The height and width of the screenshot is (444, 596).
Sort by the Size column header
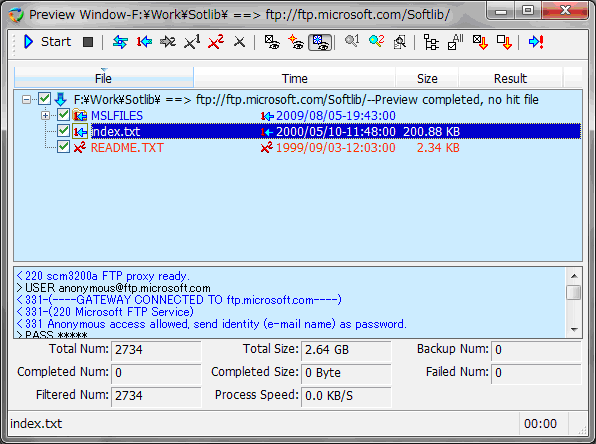427,78
